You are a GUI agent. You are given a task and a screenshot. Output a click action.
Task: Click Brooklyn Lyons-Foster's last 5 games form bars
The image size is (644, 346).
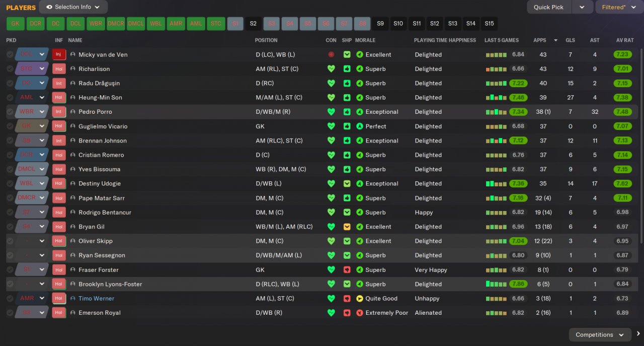(496, 284)
